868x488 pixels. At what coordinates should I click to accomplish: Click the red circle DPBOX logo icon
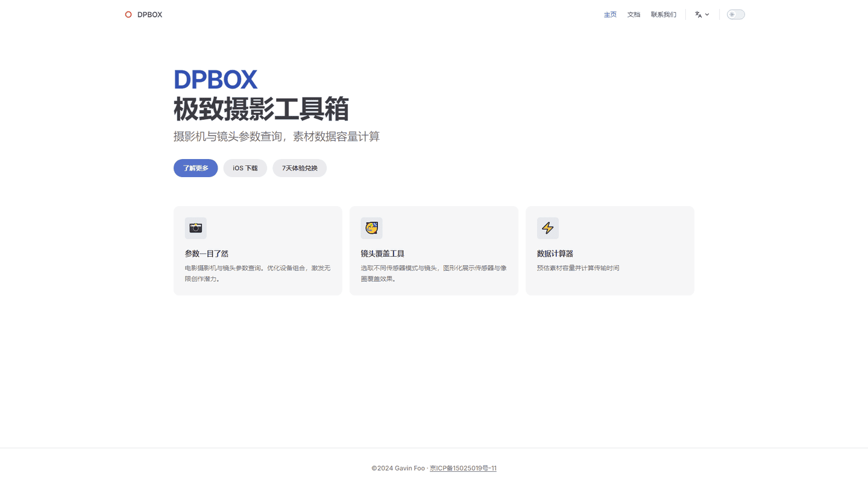(128, 14)
